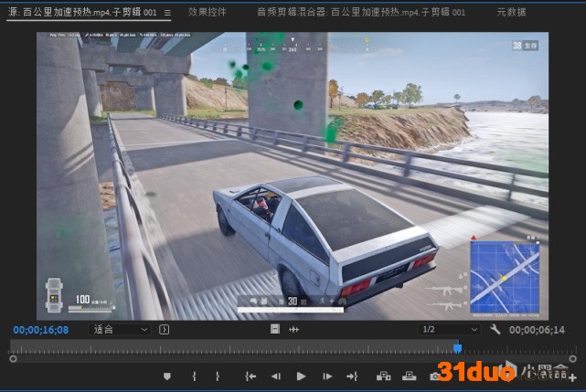Switch to the 元数据 tab
586x392 pixels.
click(511, 13)
